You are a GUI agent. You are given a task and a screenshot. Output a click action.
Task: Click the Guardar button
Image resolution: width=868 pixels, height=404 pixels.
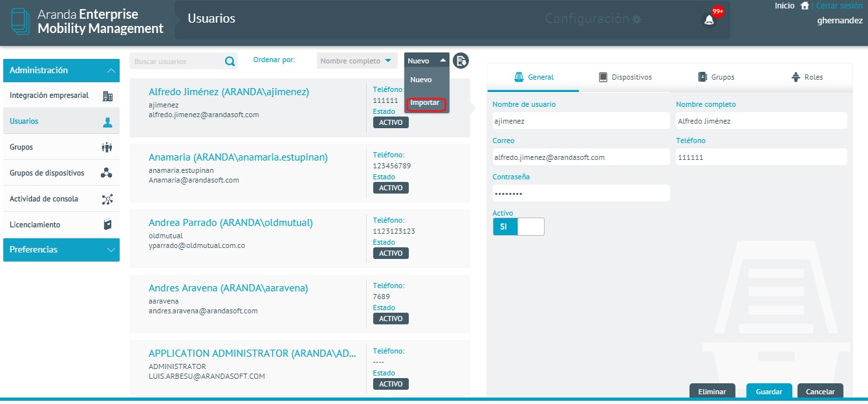(x=769, y=392)
